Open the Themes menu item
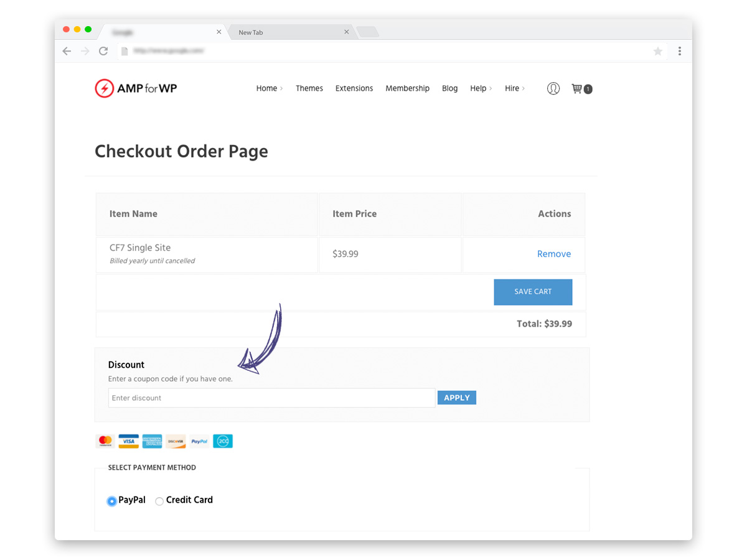 tap(309, 88)
